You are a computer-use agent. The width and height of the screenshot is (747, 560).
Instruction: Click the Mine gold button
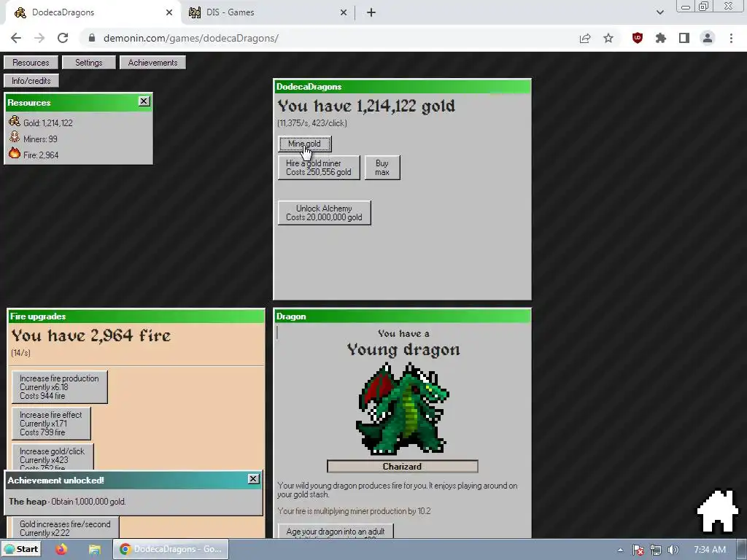(304, 144)
